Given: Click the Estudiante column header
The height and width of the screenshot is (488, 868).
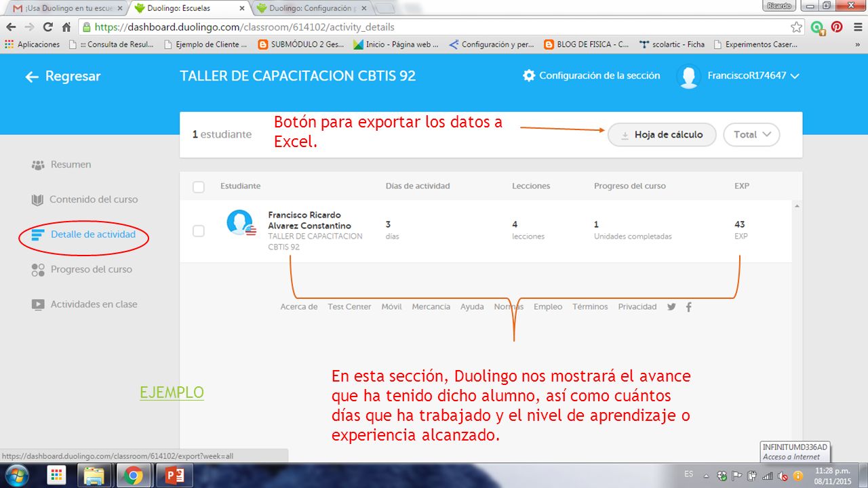Looking at the screenshot, I should tap(240, 186).
